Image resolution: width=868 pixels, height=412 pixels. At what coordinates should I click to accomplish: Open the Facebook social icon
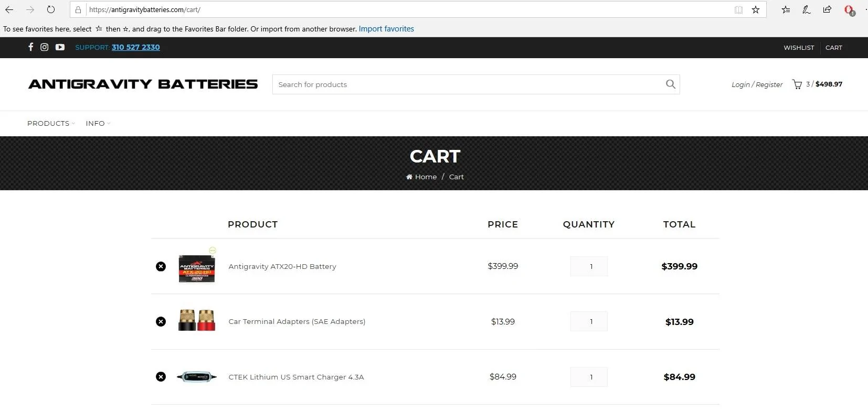31,47
